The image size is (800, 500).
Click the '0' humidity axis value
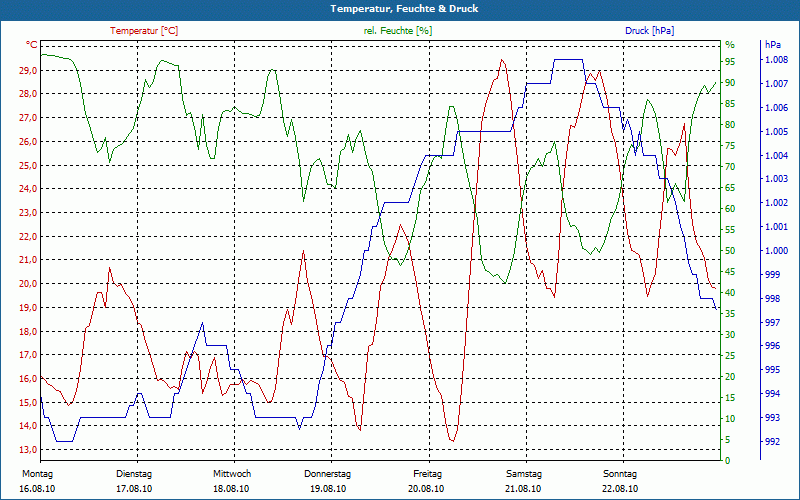point(728,460)
